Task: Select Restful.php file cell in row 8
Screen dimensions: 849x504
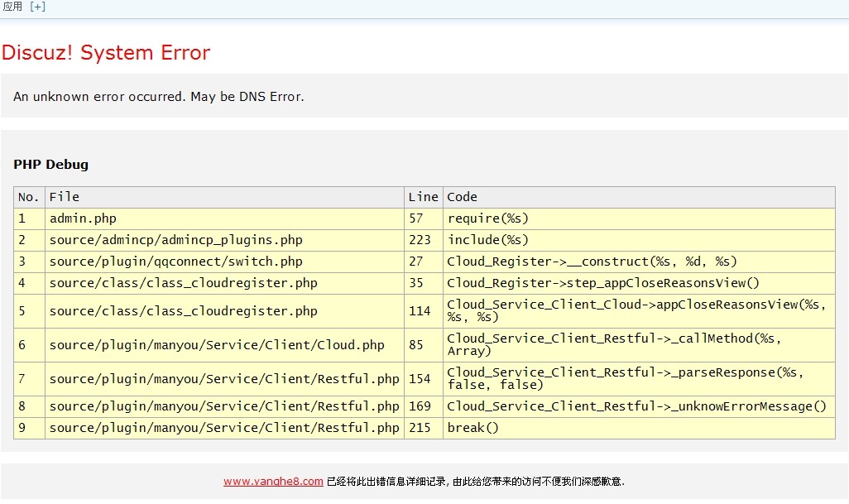Action: click(224, 406)
